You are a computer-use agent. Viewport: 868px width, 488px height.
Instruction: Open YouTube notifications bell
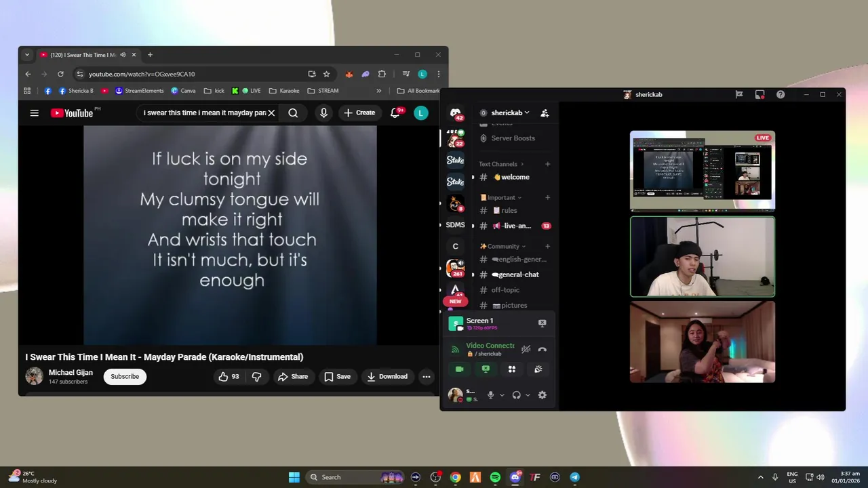[x=396, y=113]
